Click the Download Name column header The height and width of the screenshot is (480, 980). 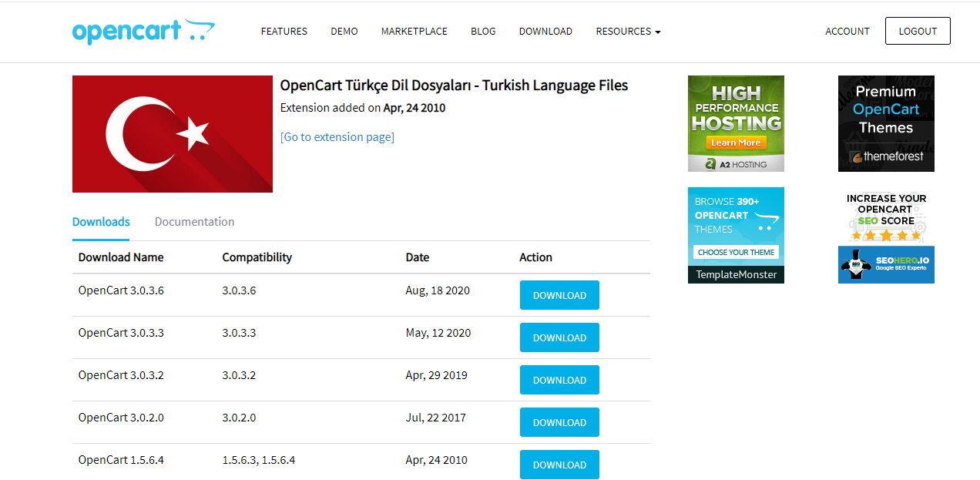(121, 257)
